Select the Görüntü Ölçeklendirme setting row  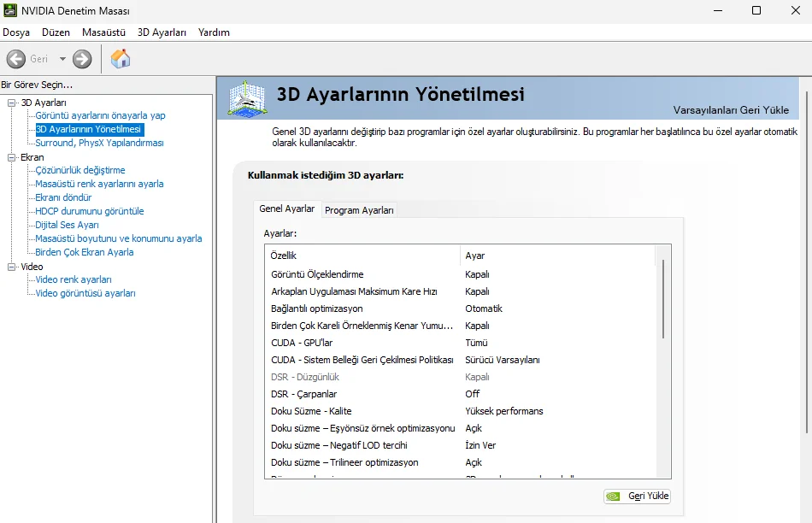[x=462, y=274]
